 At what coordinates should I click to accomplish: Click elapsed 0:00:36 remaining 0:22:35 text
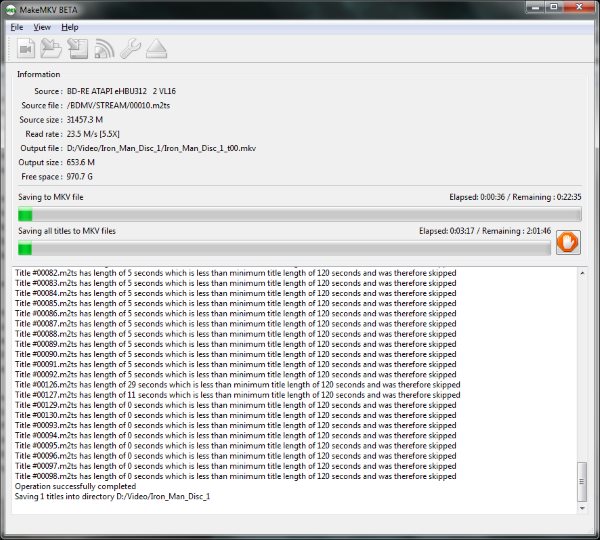pyautogui.click(x=515, y=197)
